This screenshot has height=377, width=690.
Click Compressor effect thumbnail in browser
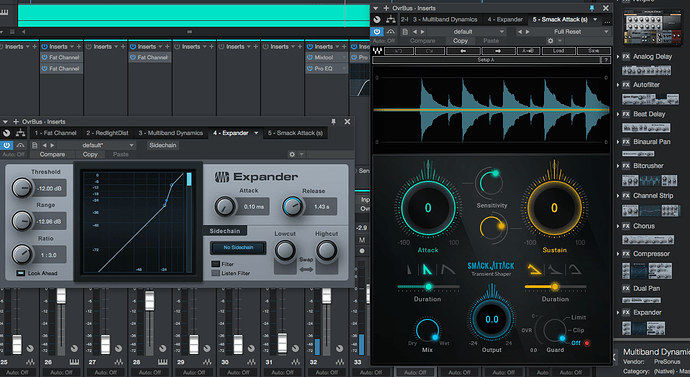coord(646,271)
